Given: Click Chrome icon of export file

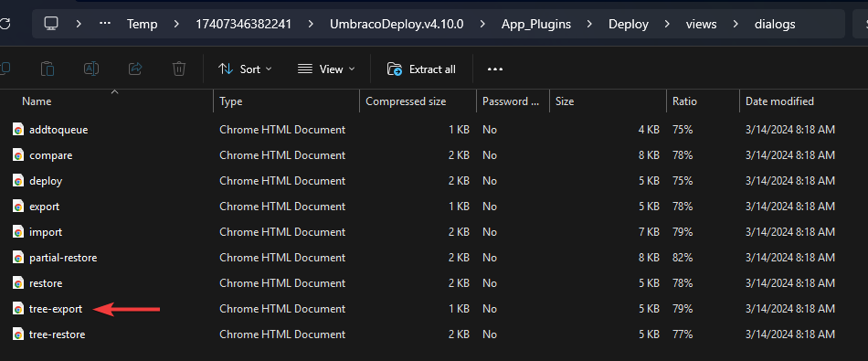Looking at the screenshot, I should (x=18, y=207).
